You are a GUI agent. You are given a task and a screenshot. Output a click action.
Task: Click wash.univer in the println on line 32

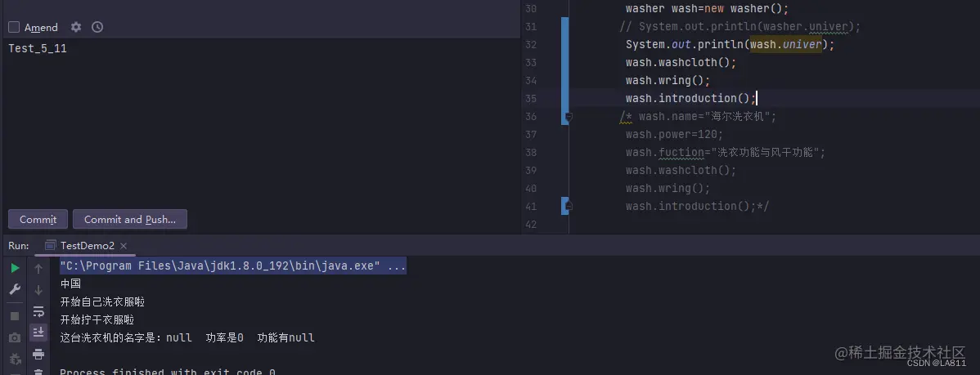tap(785, 44)
